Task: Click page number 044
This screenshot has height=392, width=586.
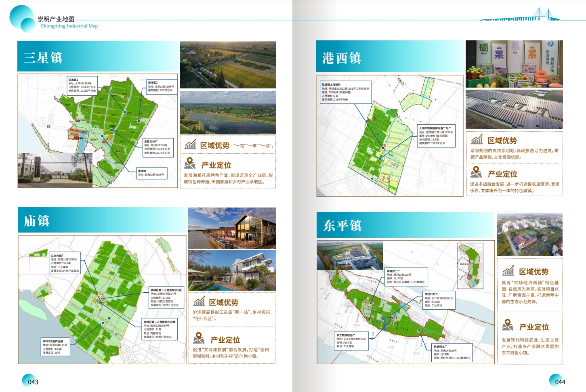Action: 560,382
